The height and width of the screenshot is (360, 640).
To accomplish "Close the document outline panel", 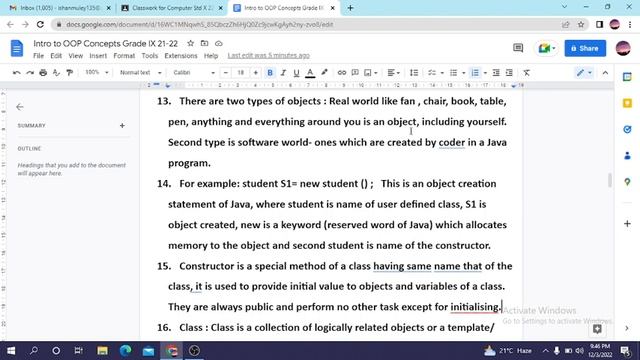I will click(20, 107).
